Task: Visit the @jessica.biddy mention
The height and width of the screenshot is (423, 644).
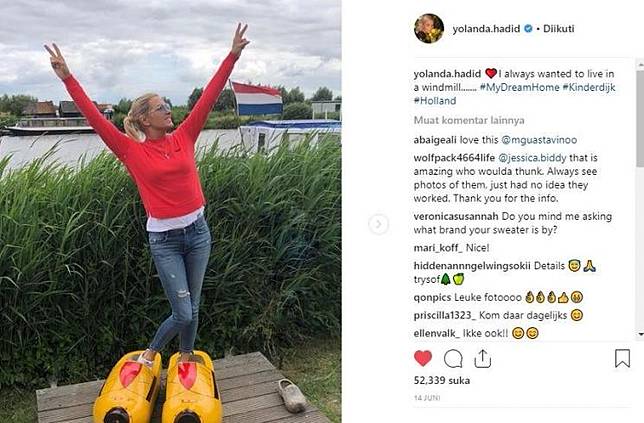Action: pyautogui.click(x=532, y=158)
